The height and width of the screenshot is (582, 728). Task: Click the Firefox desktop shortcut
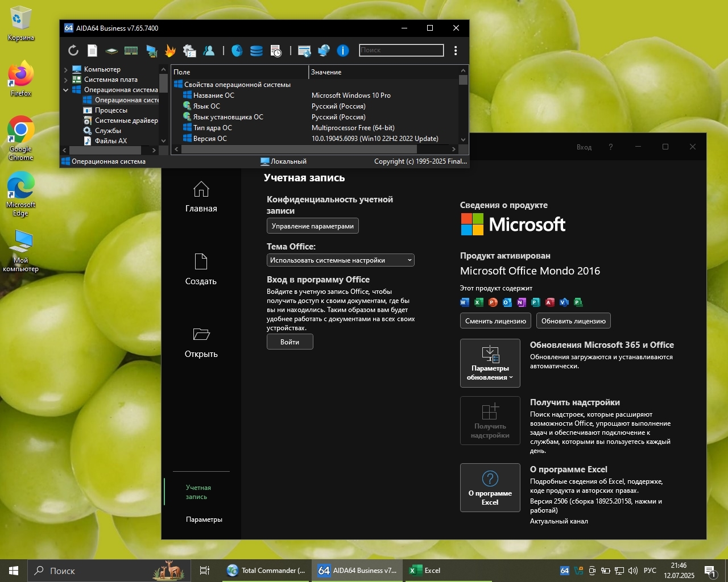coord(21,78)
